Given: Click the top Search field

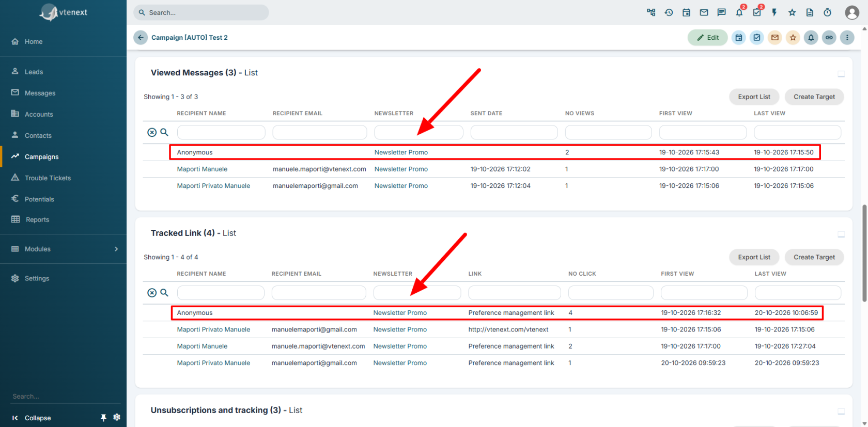Looking at the screenshot, I should [x=201, y=12].
